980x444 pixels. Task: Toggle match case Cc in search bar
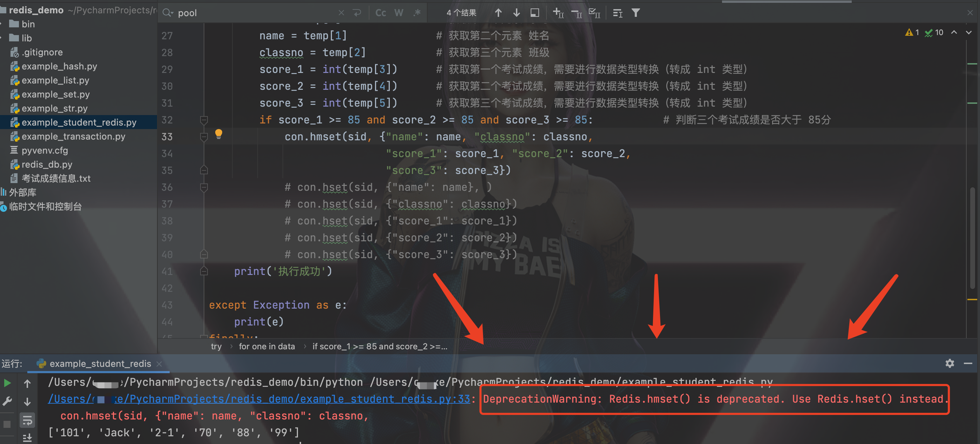(x=380, y=13)
